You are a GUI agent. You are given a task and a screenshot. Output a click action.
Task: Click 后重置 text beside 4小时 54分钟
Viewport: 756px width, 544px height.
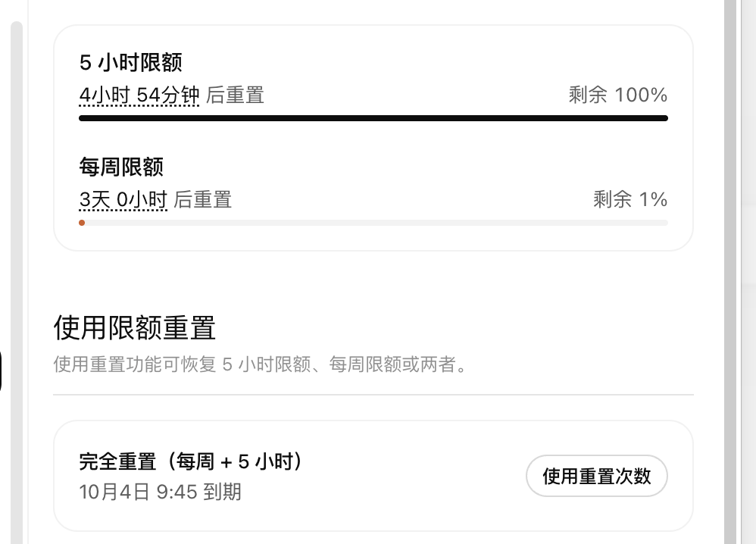pyautogui.click(x=236, y=95)
